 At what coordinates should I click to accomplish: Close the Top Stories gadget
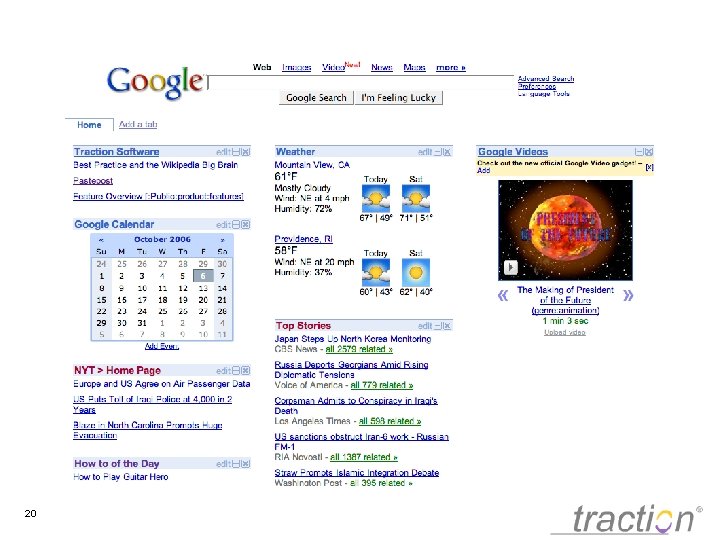point(447,326)
